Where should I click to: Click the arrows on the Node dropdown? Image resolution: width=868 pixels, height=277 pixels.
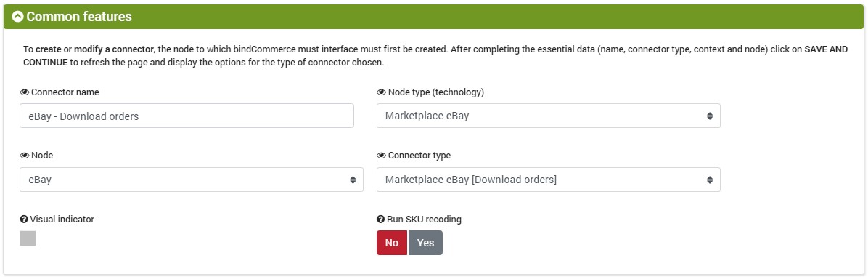click(353, 180)
